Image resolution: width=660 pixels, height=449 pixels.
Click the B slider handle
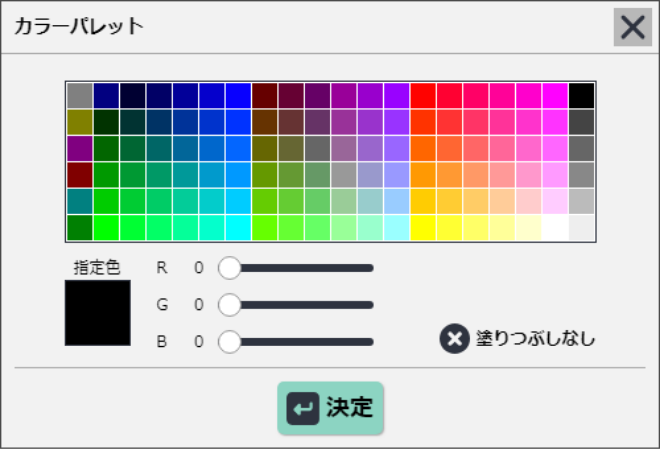pyautogui.click(x=229, y=341)
